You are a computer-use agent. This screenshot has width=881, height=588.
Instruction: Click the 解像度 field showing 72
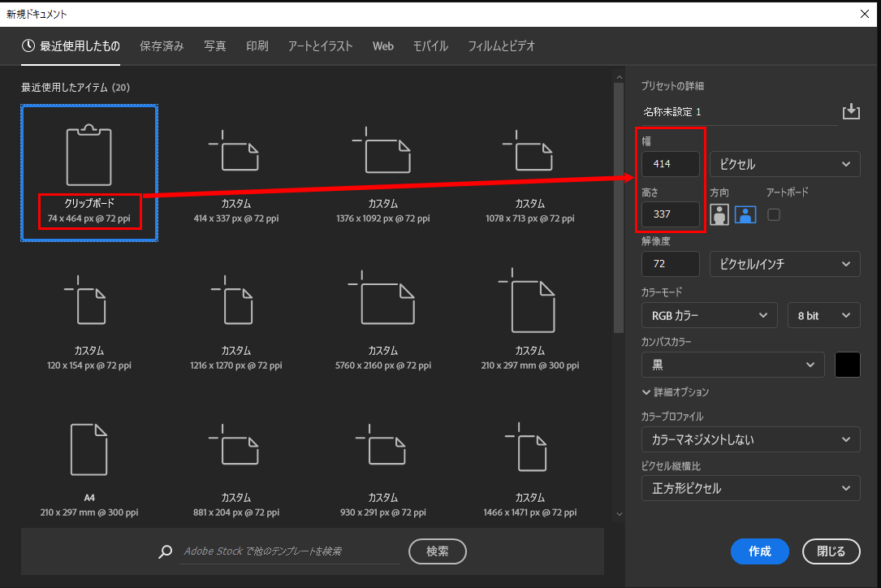tap(671, 264)
